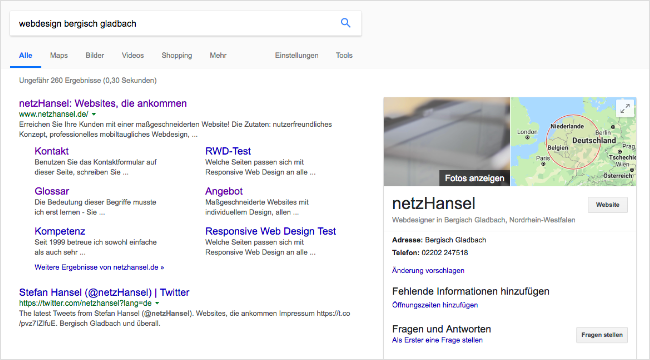Viewport: 650px width, 360px height.
Task: Expand the Mehr menu
Action: point(218,56)
